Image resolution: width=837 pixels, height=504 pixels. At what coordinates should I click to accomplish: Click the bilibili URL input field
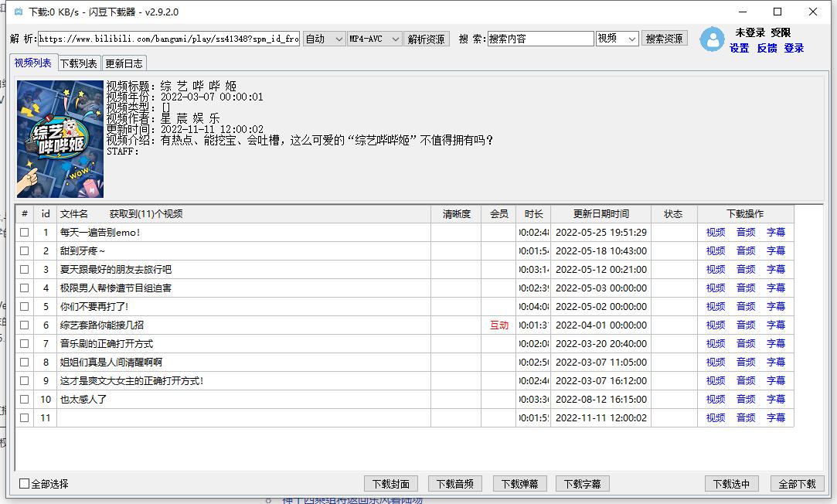pos(170,38)
